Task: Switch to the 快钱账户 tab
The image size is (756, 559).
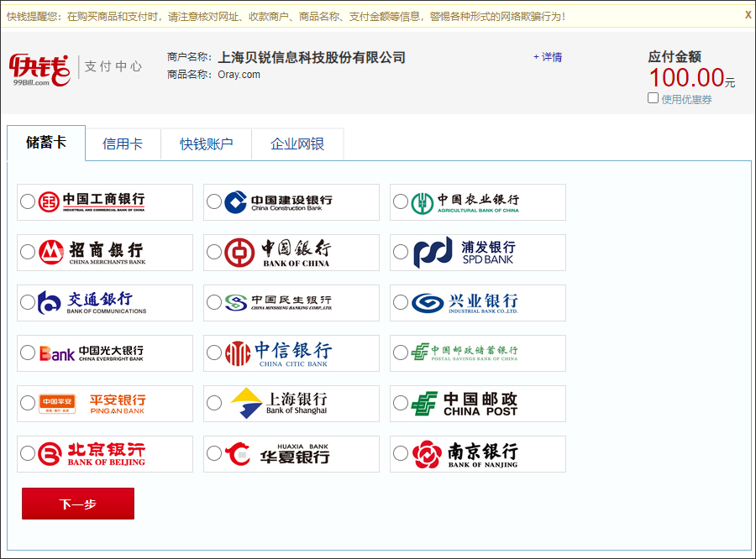Action: pos(207,144)
